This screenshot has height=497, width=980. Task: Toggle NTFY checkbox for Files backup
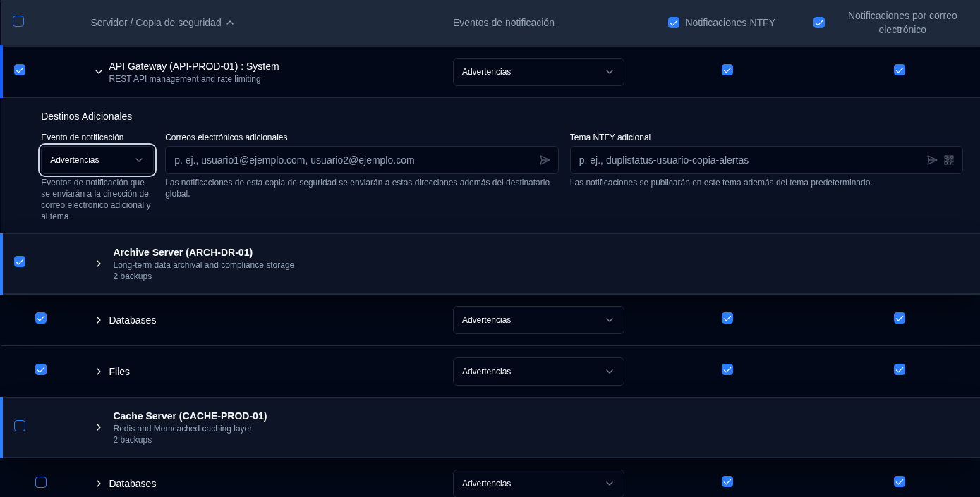pyautogui.click(x=727, y=369)
